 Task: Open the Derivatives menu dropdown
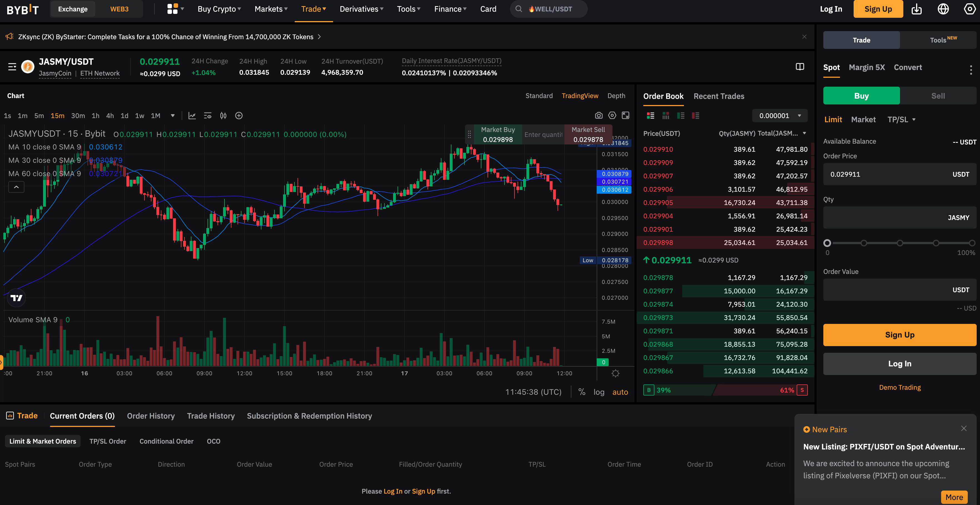tap(361, 9)
